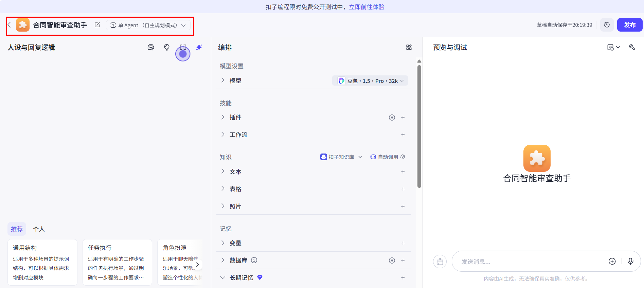Click the plus icon in 长期记忆 row
This screenshot has height=288, width=644.
click(403, 278)
